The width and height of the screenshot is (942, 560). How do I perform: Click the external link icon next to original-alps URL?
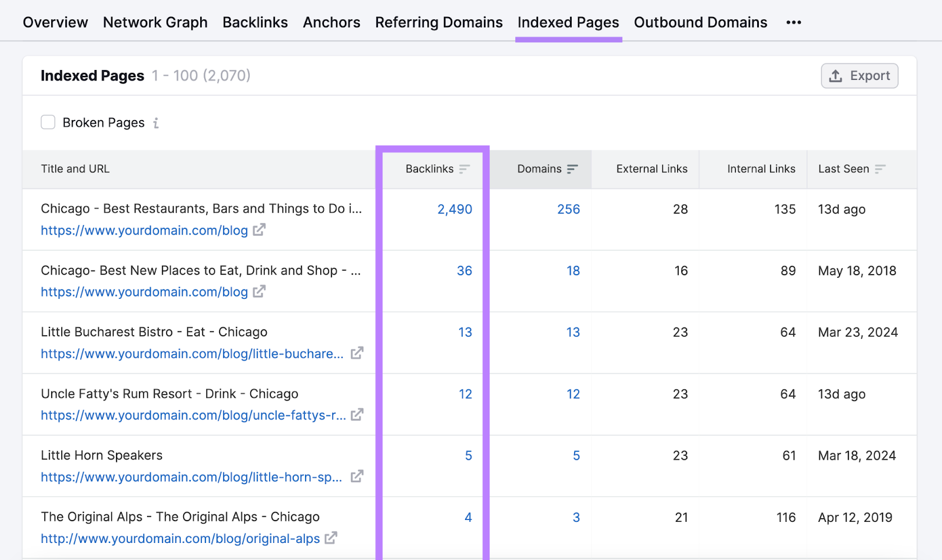coord(332,538)
